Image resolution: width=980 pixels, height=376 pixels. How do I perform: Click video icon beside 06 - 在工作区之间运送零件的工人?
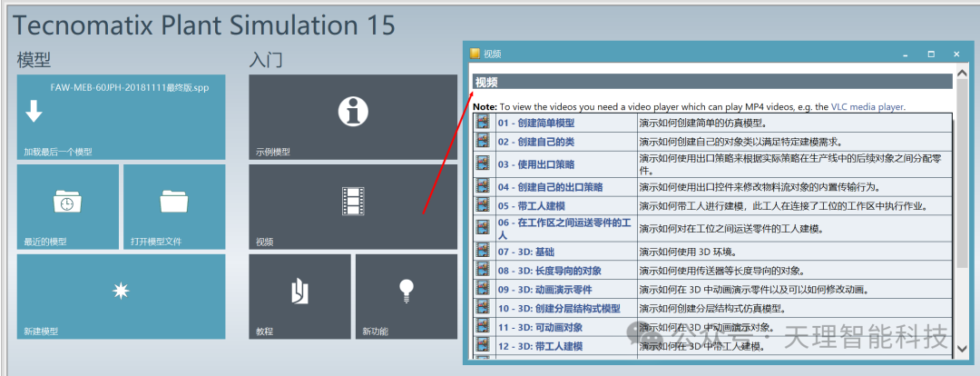483,228
